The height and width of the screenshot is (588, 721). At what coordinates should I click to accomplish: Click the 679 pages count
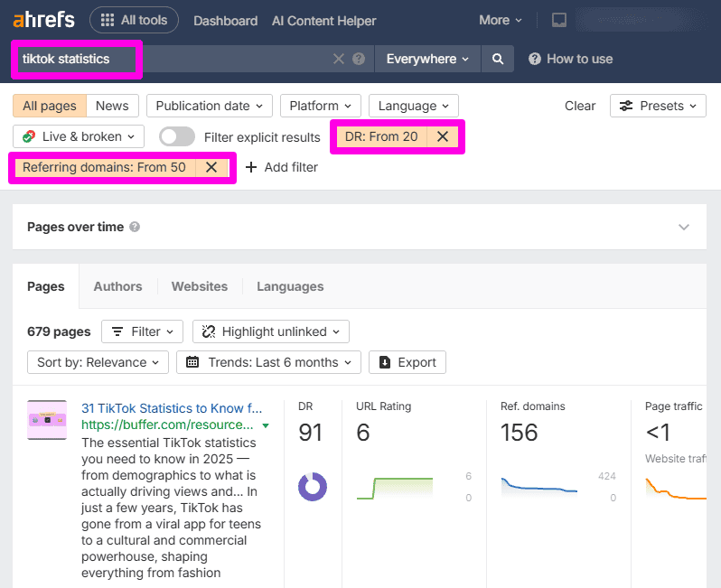click(59, 331)
